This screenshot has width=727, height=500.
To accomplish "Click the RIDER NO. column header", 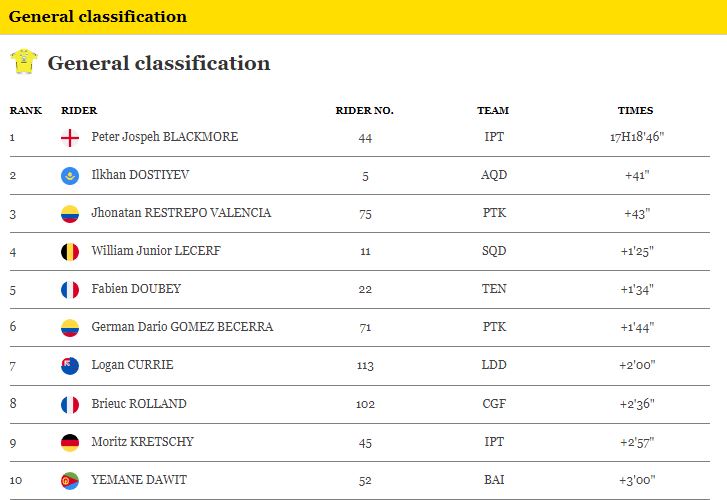I will coord(364,110).
